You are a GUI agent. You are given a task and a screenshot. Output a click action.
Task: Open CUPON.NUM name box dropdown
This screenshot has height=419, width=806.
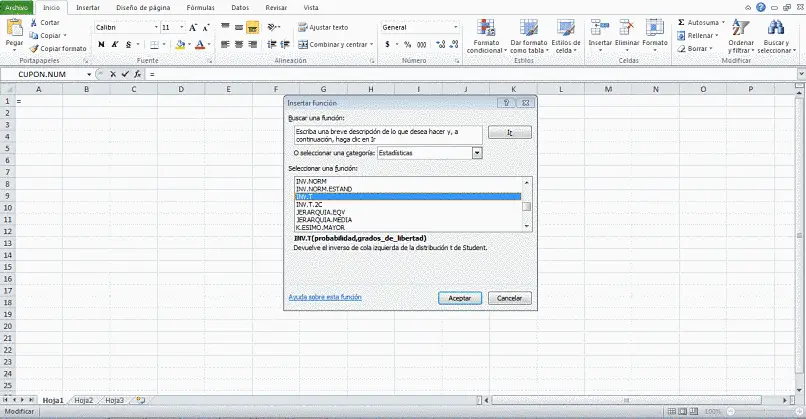coord(89,75)
